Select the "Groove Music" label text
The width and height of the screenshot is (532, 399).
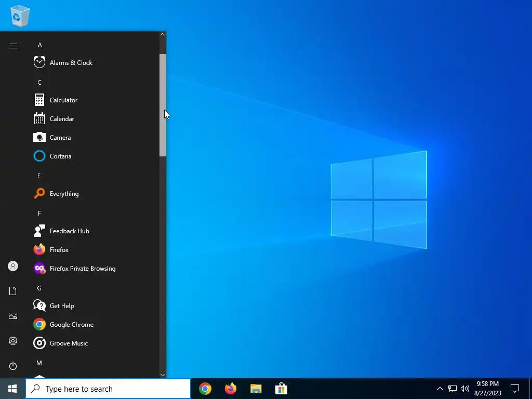point(69,343)
